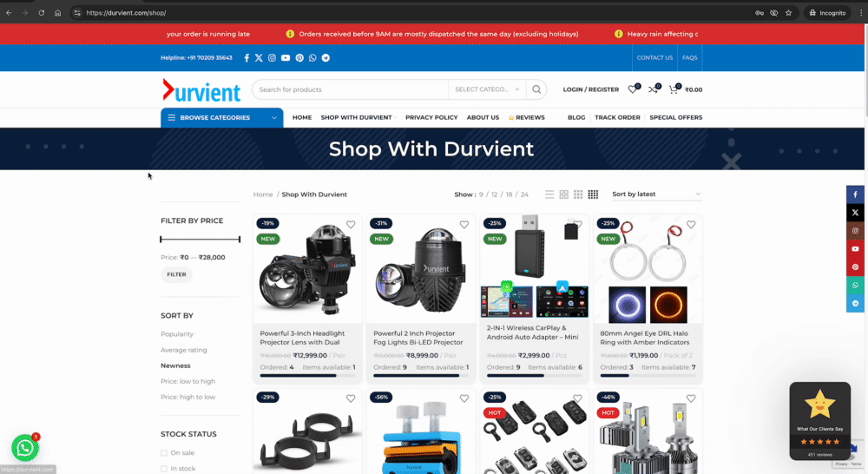Reload the page in browser toolbar
This screenshot has width=868, height=474.
(x=41, y=13)
